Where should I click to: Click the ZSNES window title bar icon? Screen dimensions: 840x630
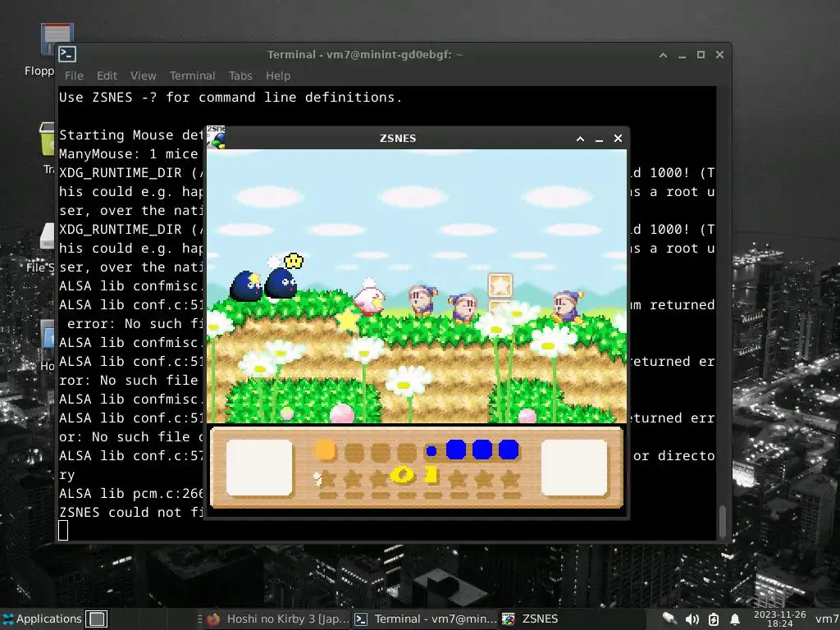216,137
